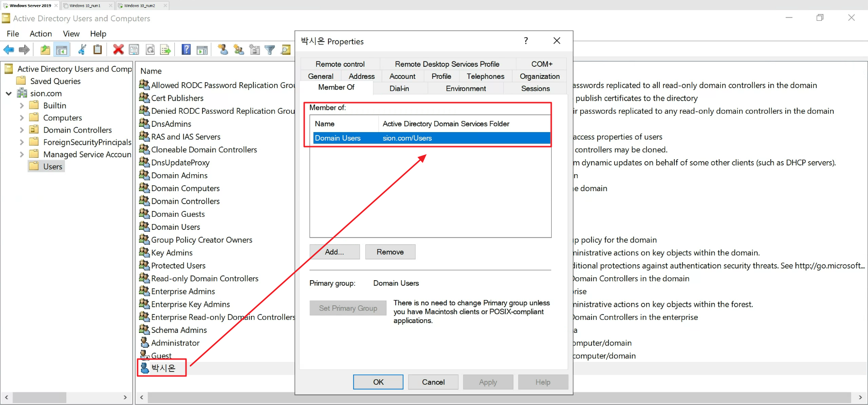
Task: Open the Environment tab
Action: (466, 89)
